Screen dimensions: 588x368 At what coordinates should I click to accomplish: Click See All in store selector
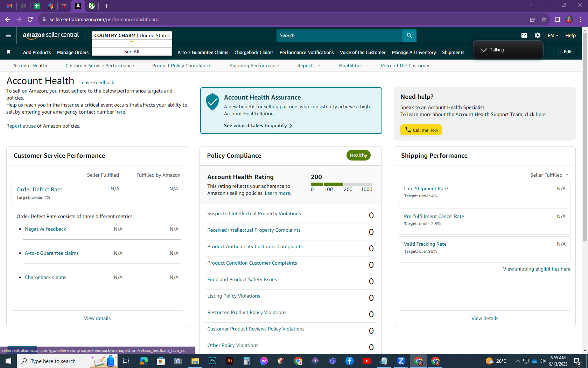tap(132, 52)
